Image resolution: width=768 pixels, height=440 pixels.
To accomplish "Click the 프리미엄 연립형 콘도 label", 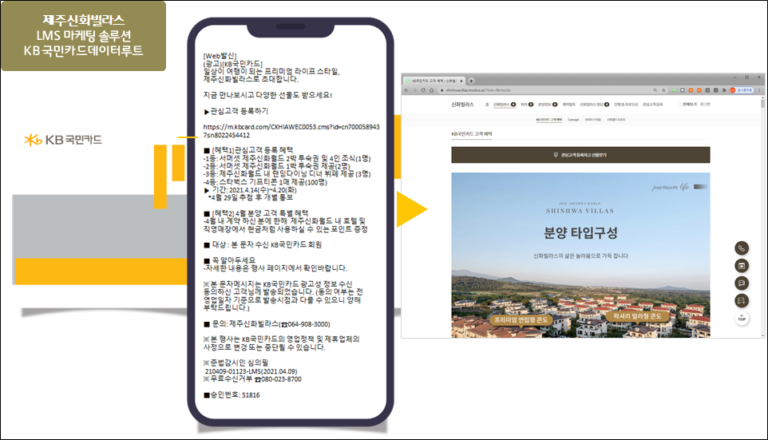I will (521, 319).
